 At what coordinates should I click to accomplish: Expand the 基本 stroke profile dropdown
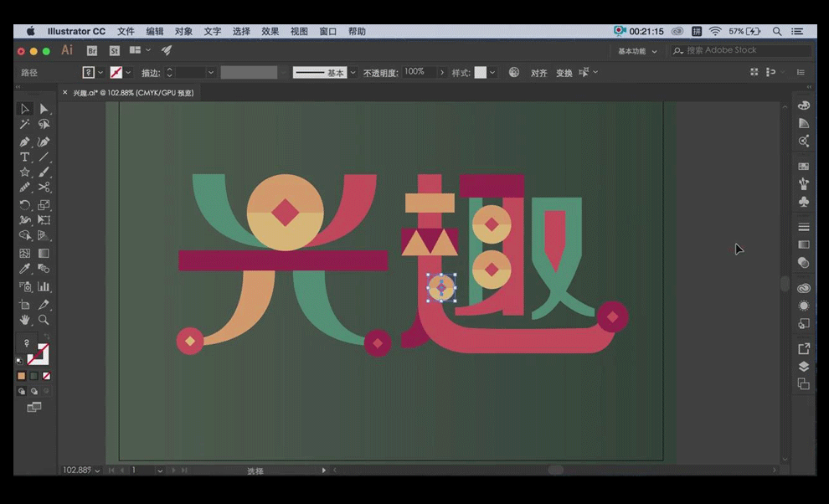point(353,73)
